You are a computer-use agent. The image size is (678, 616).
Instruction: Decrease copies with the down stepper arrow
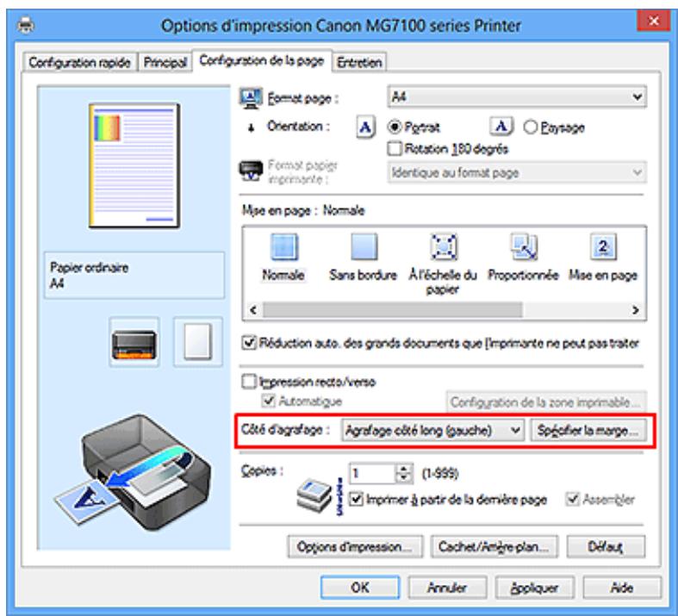pyautogui.click(x=404, y=478)
